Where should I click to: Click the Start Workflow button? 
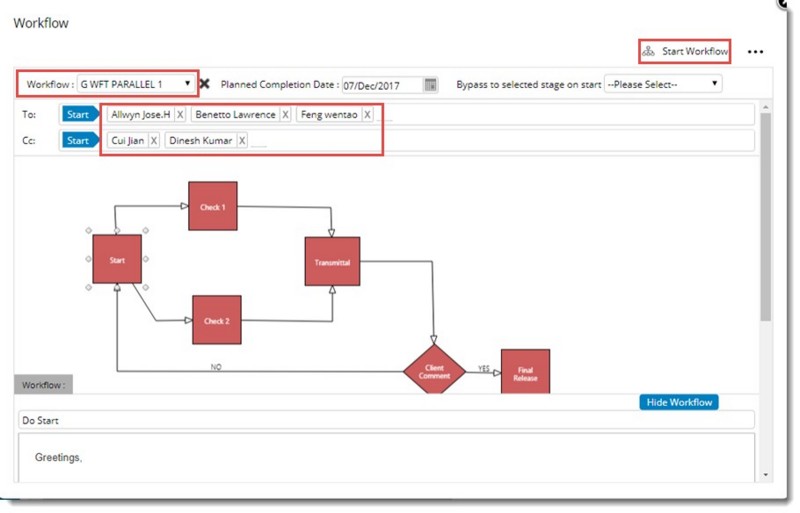(685, 51)
